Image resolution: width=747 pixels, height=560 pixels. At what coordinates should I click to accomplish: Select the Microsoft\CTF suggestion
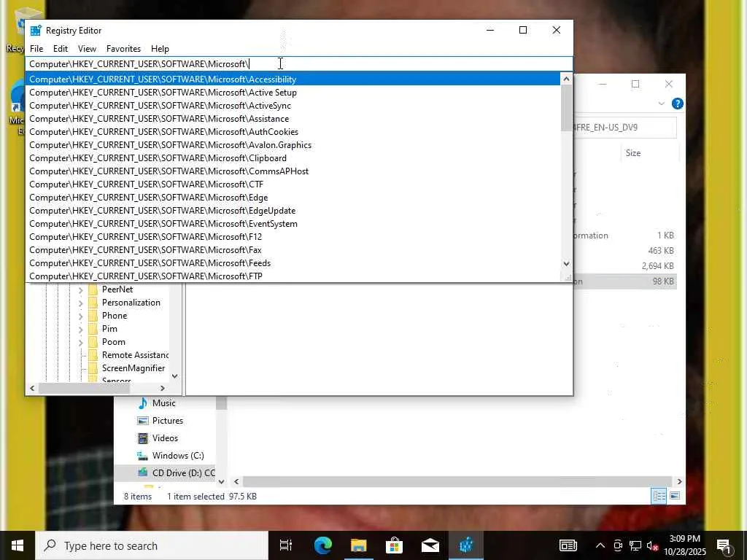click(293, 184)
